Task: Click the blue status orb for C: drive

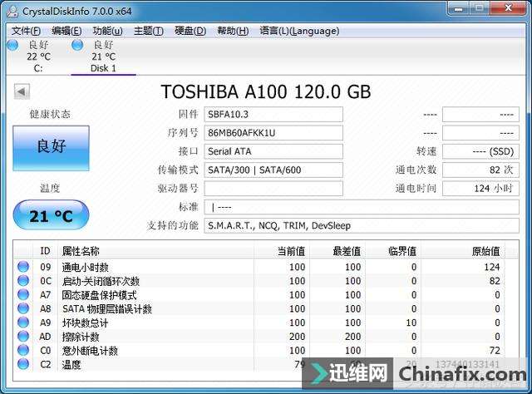Action: point(12,45)
